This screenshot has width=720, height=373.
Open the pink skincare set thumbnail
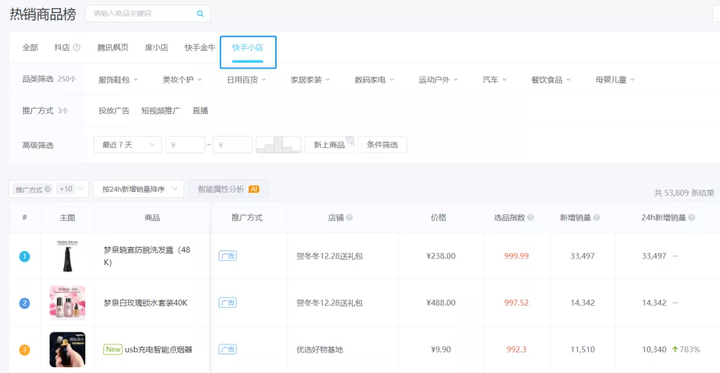[68, 303]
